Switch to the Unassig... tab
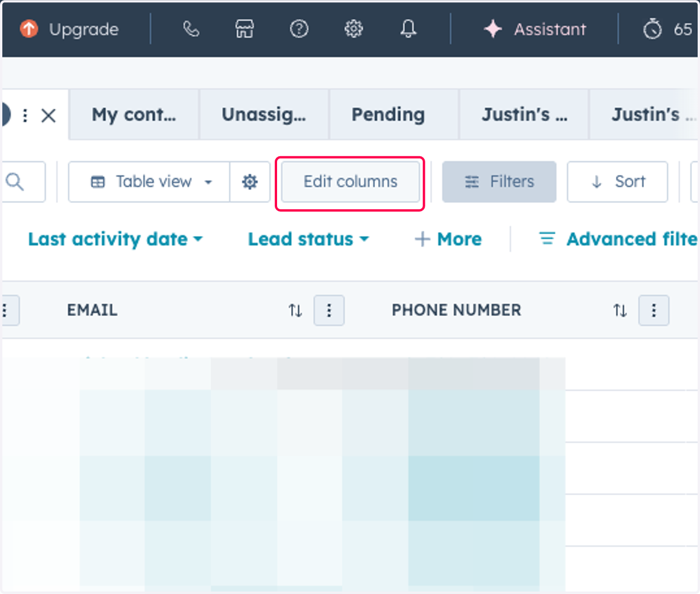This screenshot has height=594, width=700. tap(264, 115)
